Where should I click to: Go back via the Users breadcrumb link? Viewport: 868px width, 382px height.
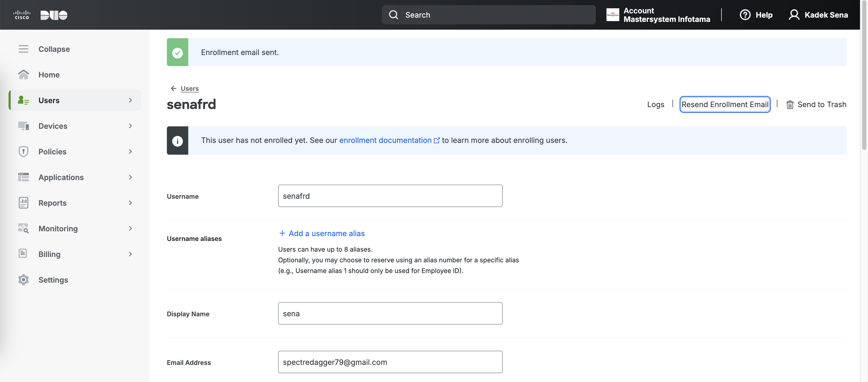coord(189,88)
